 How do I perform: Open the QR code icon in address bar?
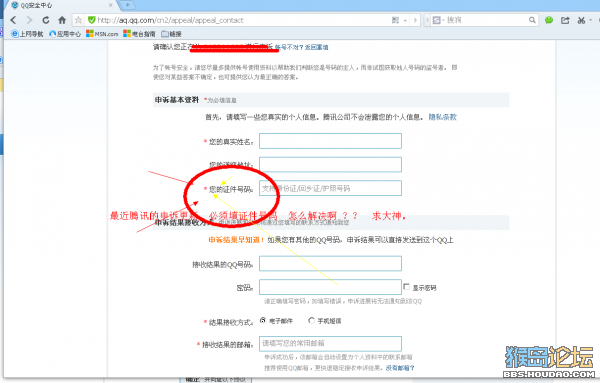[395, 20]
